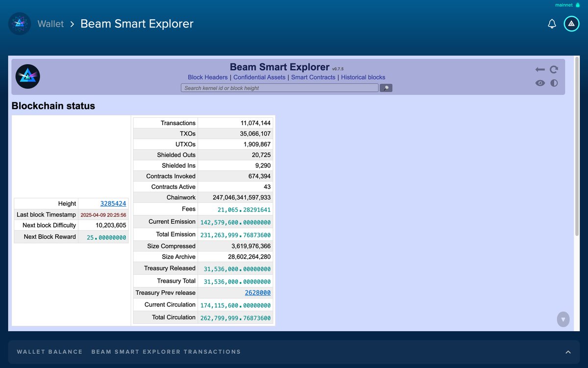
Task: Click the Contracts Active value 43
Action: 267,187
